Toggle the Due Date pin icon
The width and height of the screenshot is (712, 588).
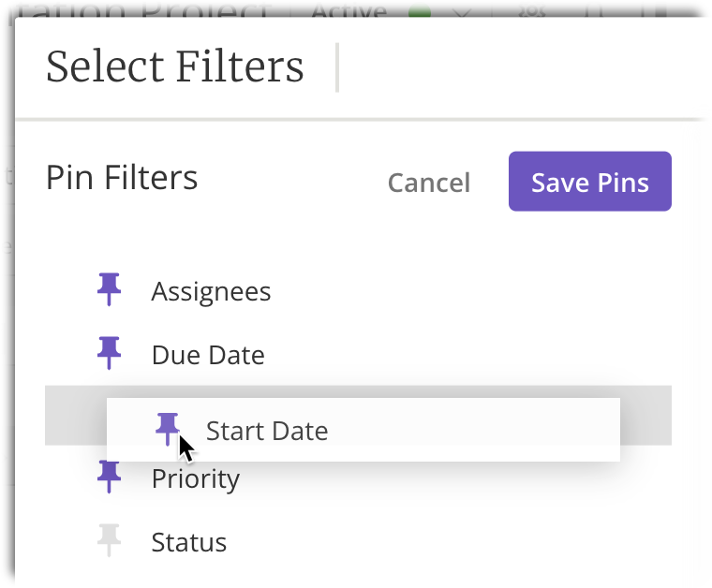coord(109,353)
